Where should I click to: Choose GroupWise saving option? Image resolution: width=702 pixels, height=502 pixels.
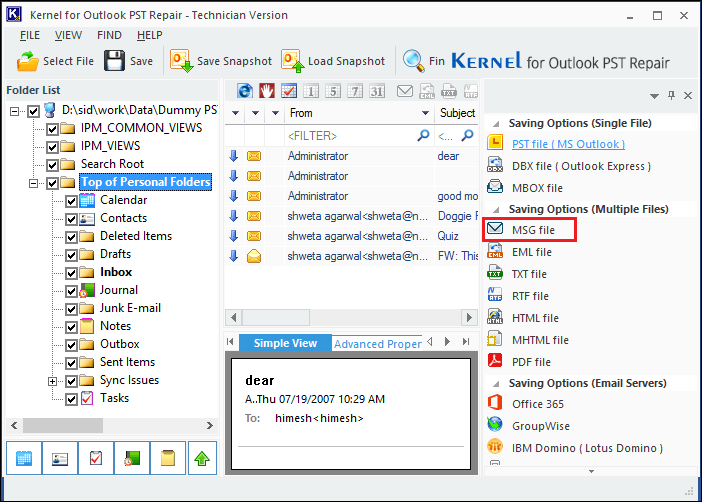point(541,426)
